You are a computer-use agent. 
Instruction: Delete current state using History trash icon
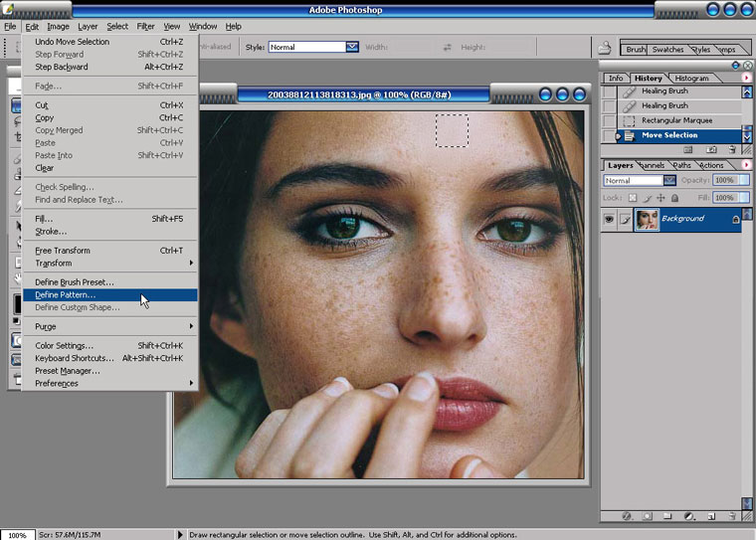pos(732,149)
